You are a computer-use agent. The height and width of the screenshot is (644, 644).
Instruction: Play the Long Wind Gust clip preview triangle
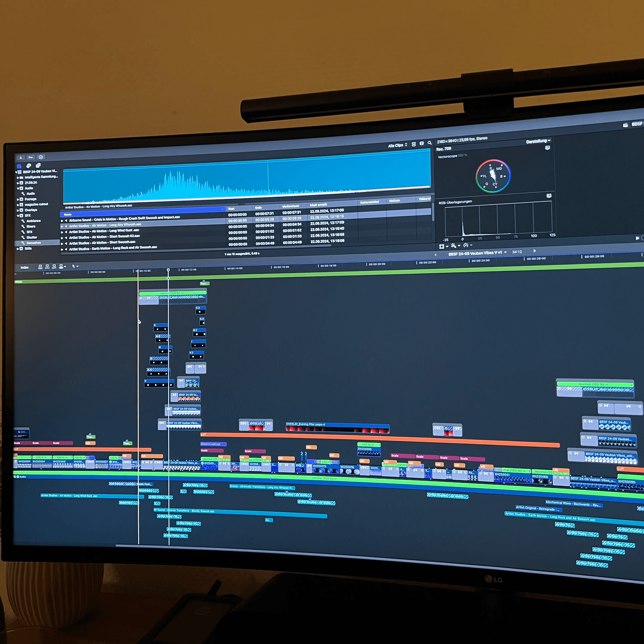[x=62, y=232]
